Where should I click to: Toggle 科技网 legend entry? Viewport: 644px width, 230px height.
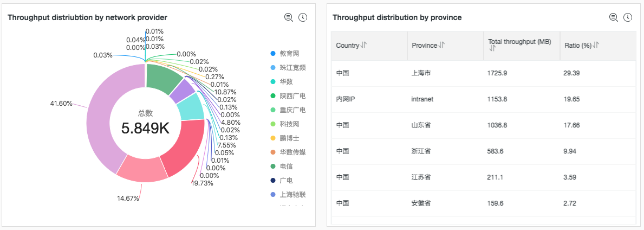tap(284, 124)
